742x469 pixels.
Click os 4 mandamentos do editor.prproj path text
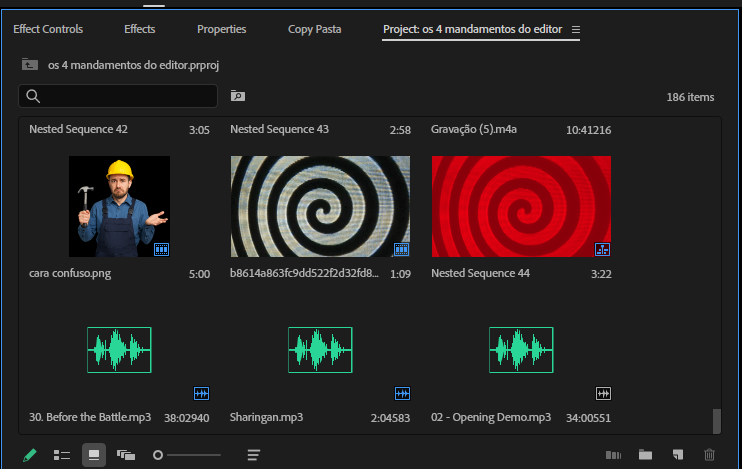pos(133,65)
